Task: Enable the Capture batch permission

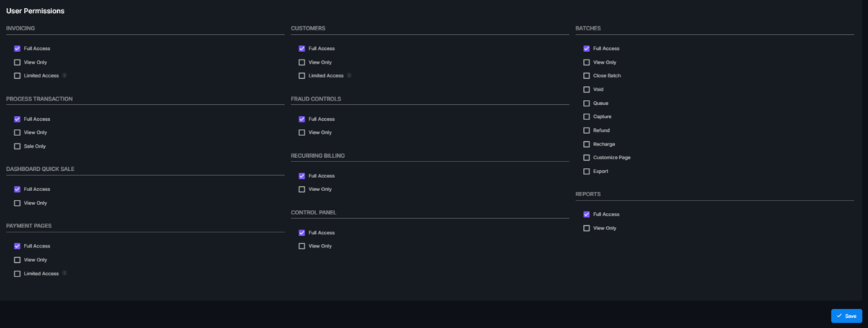Action: point(587,117)
